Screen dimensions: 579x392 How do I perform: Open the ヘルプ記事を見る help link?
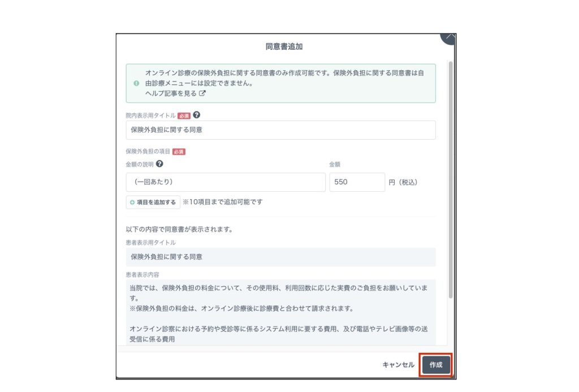171,93
